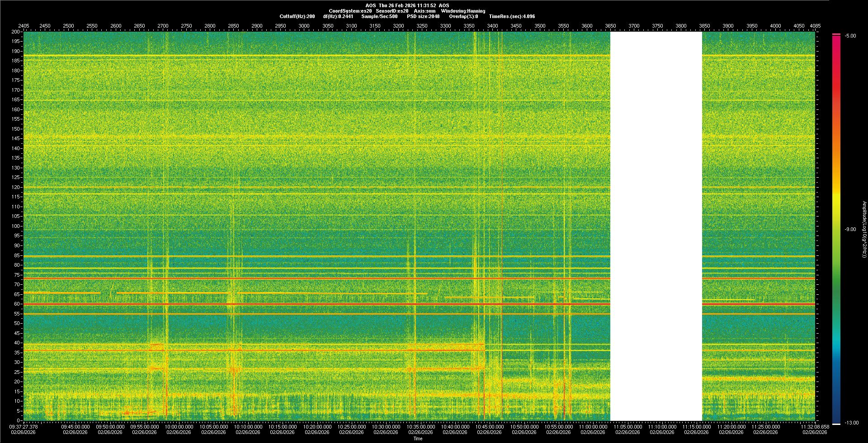868x443 pixels.
Task: Click the red top end of the color scale
Action: [x=836, y=38]
